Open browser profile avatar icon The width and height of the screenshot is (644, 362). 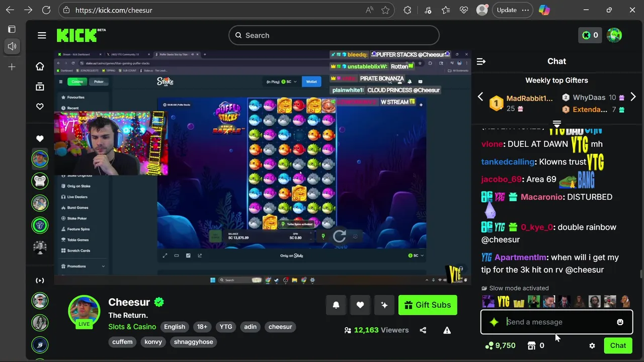point(482,10)
